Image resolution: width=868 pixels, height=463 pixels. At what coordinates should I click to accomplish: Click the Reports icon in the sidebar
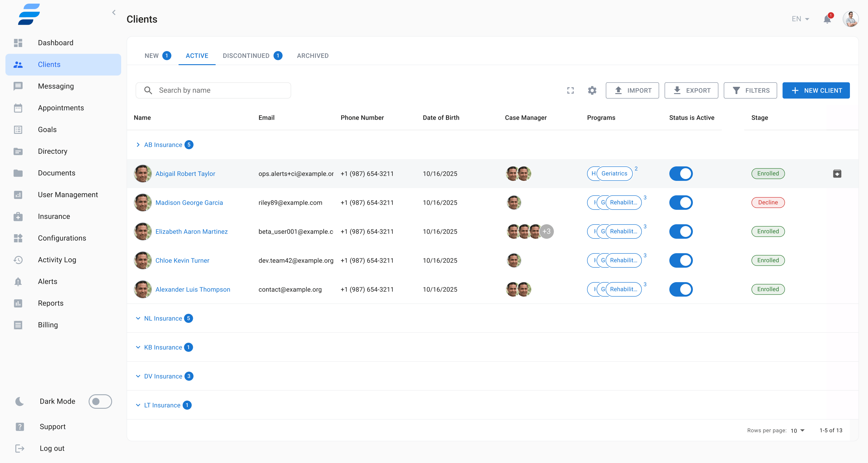[x=18, y=303]
